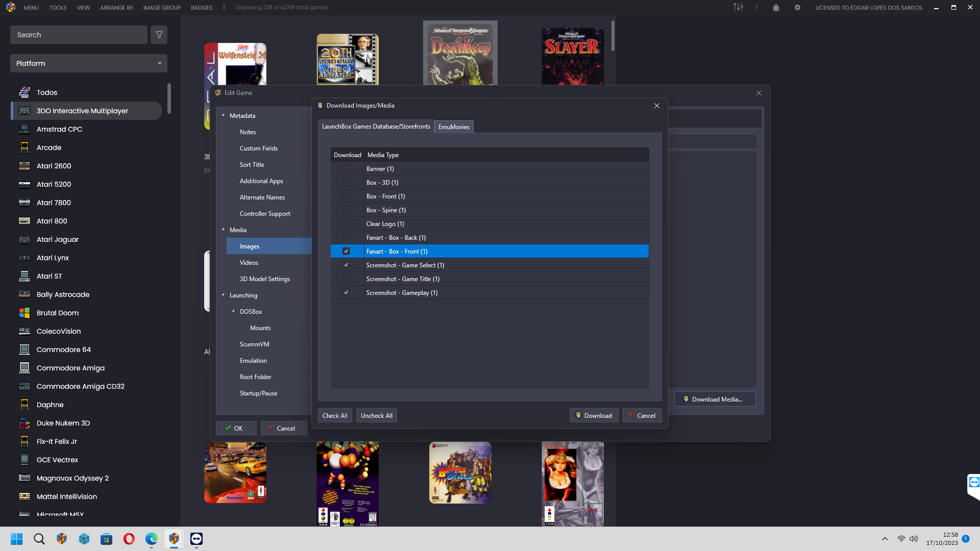This screenshot has width=980, height=551.
Task: Open the MENU menu
Action: click(31, 8)
